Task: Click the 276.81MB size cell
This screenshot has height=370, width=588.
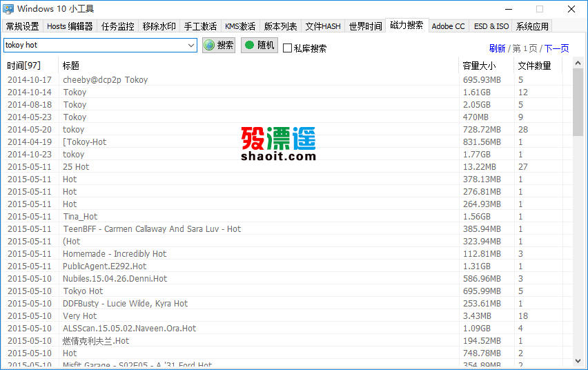Action: click(482, 191)
